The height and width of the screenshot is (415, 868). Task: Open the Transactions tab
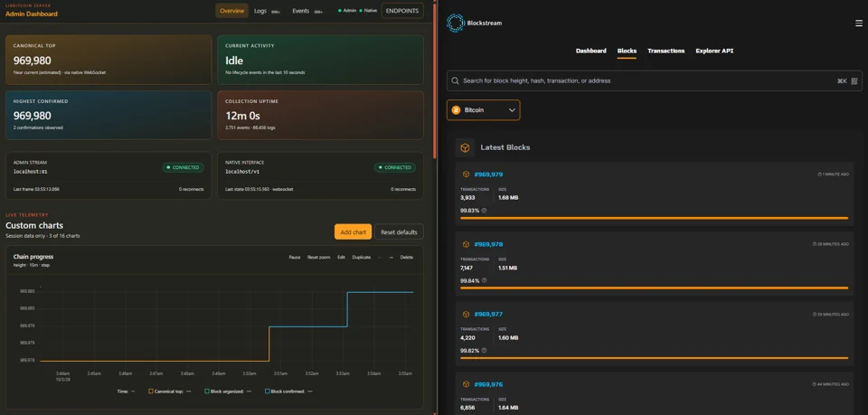tap(666, 51)
